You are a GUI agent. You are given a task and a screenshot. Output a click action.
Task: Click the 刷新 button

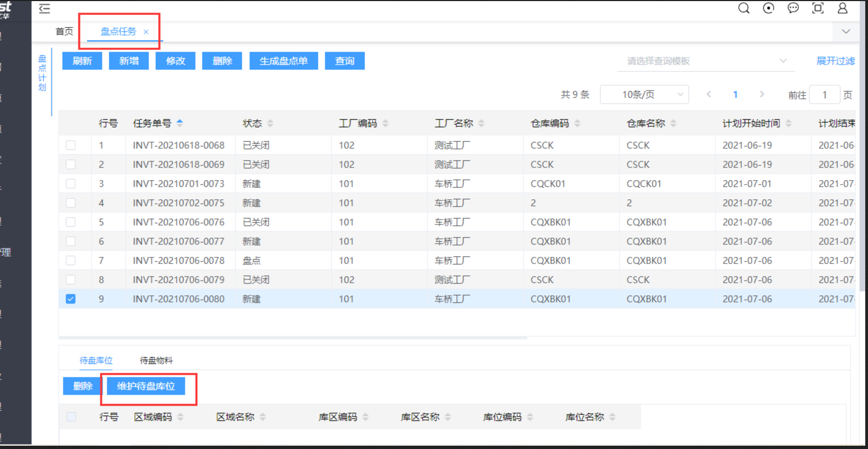coord(82,61)
